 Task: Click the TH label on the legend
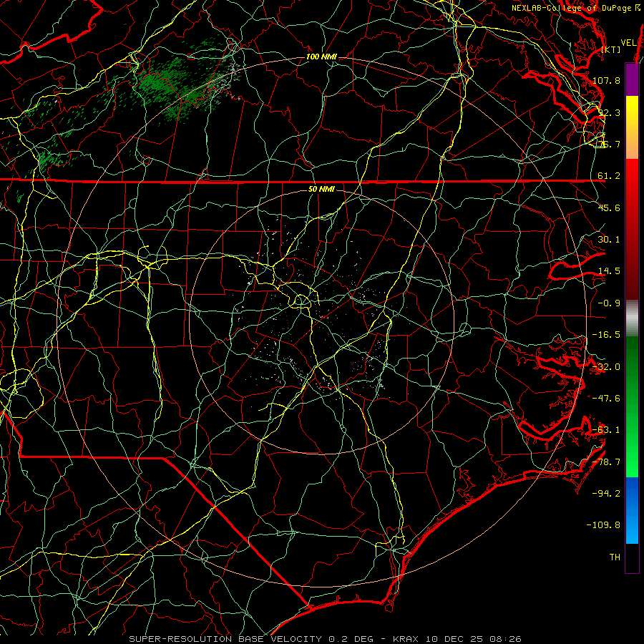pos(615,557)
